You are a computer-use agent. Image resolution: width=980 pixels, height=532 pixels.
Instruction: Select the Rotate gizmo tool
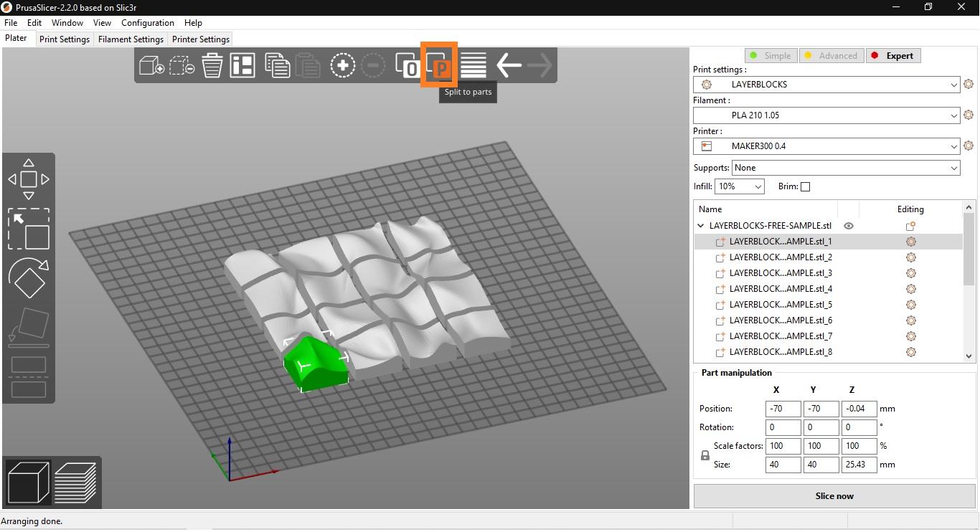coord(29,277)
